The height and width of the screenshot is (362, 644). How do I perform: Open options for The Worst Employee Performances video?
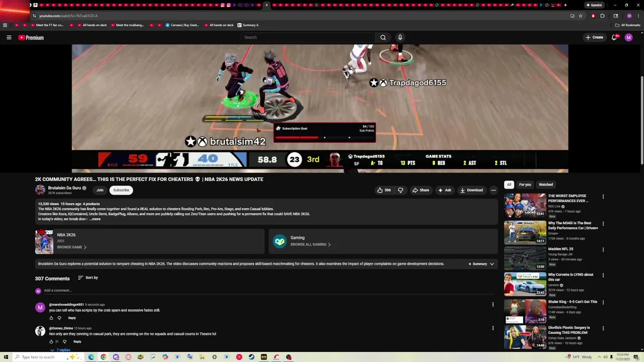click(x=603, y=197)
